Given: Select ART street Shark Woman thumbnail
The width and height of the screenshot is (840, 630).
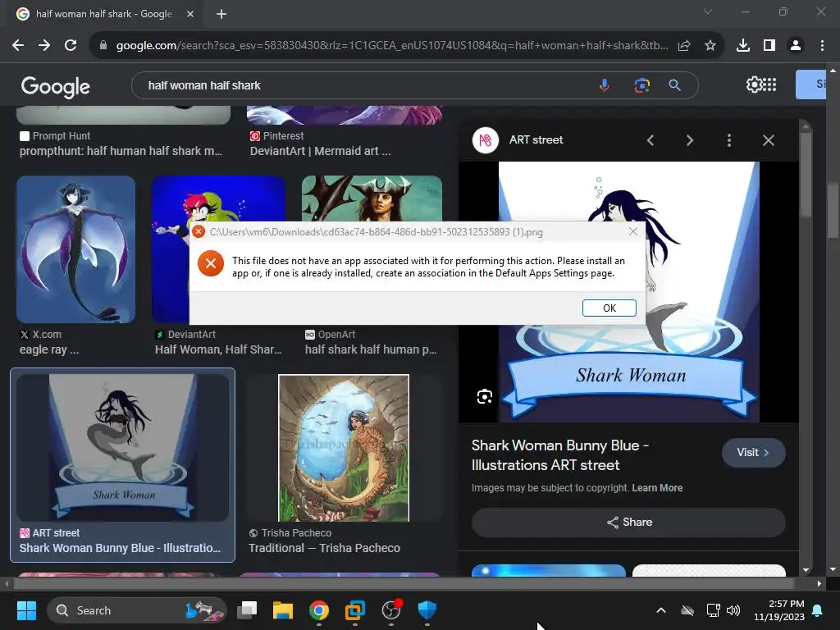Looking at the screenshot, I should point(123,448).
